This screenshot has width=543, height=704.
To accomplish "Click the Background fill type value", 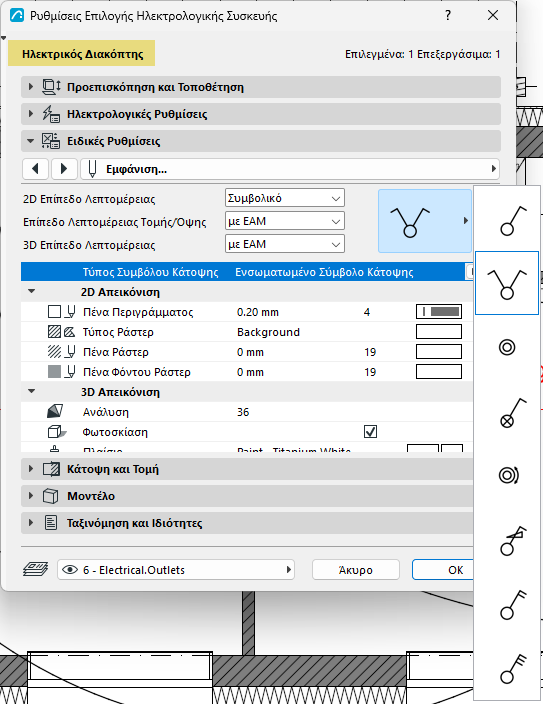I will click(x=268, y=332).
